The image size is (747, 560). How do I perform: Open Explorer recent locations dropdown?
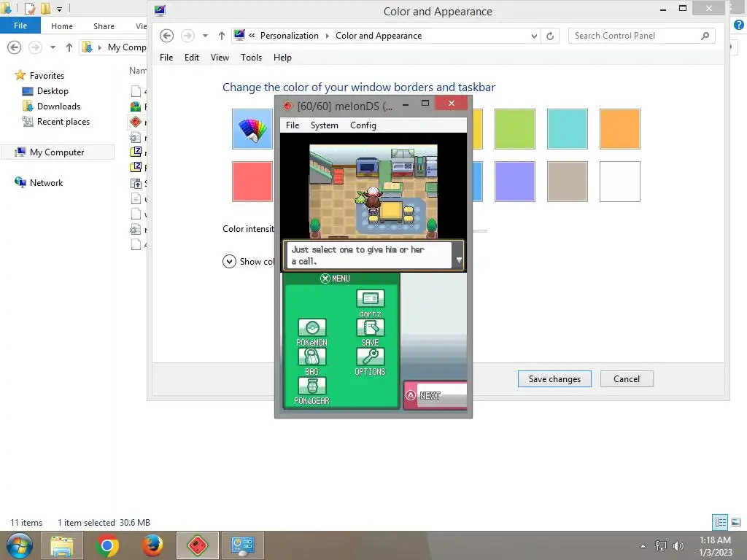(53, 47)
